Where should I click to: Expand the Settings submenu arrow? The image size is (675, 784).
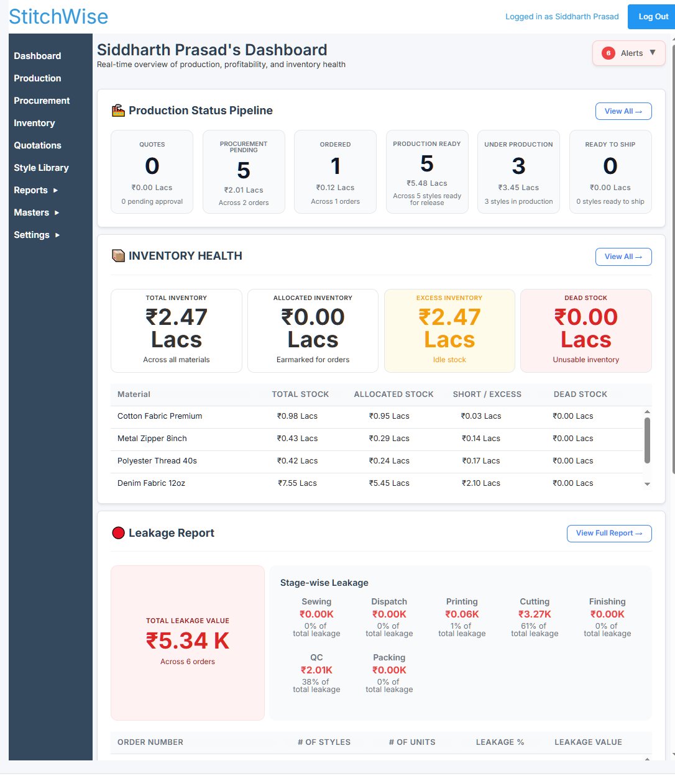pyautogui.click(x=57, y=235)
